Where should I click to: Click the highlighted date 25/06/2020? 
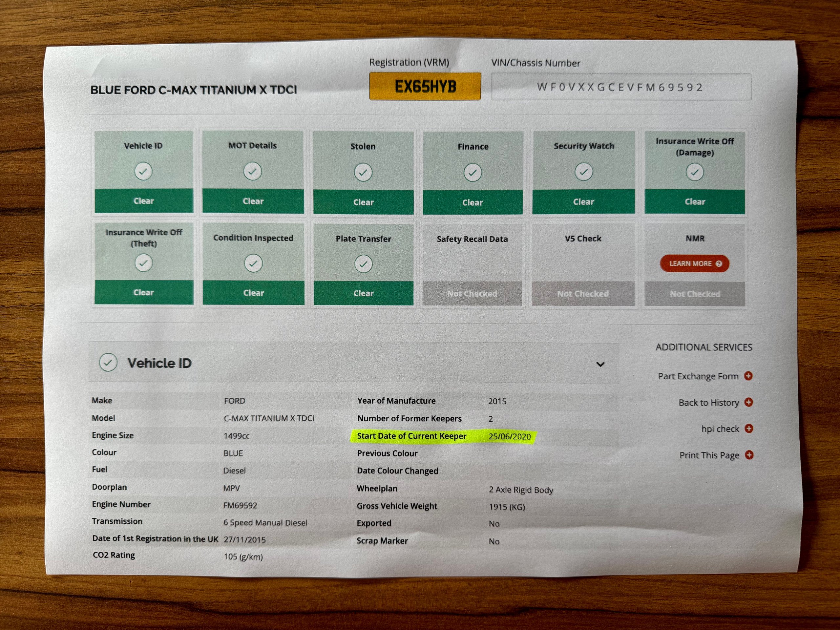click(510, 437)
